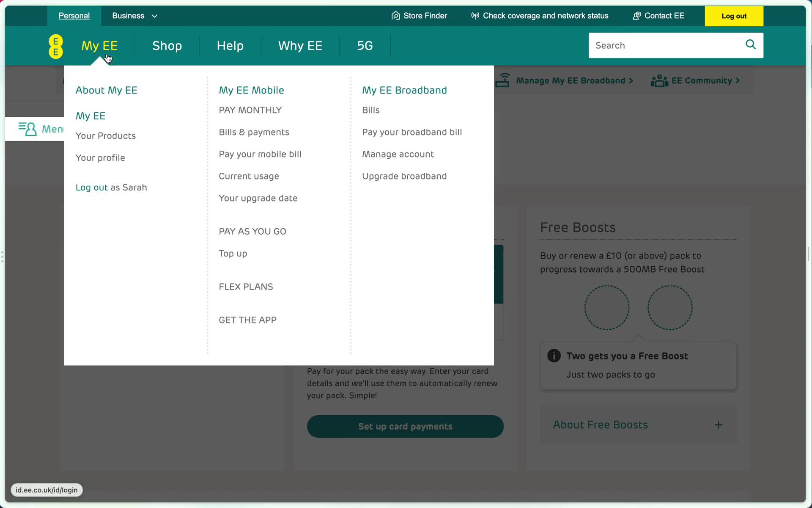
Task: Open Upgrade broadband link
Action: click(404, 176)
